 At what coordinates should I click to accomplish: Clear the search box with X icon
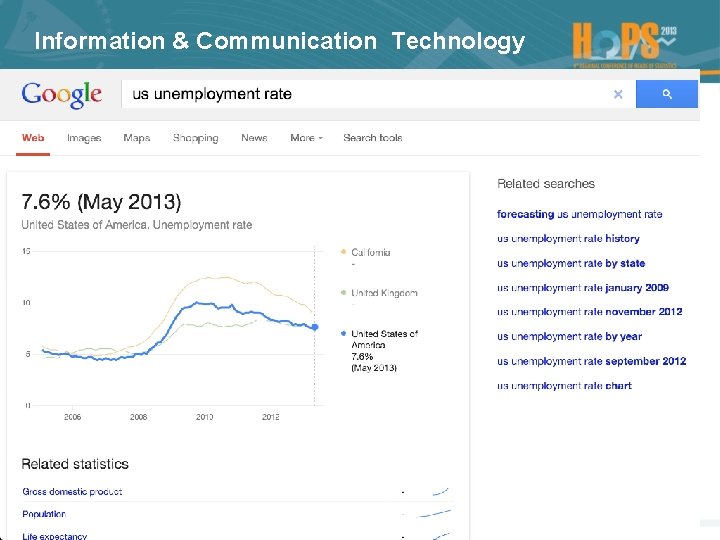[618, 94]
